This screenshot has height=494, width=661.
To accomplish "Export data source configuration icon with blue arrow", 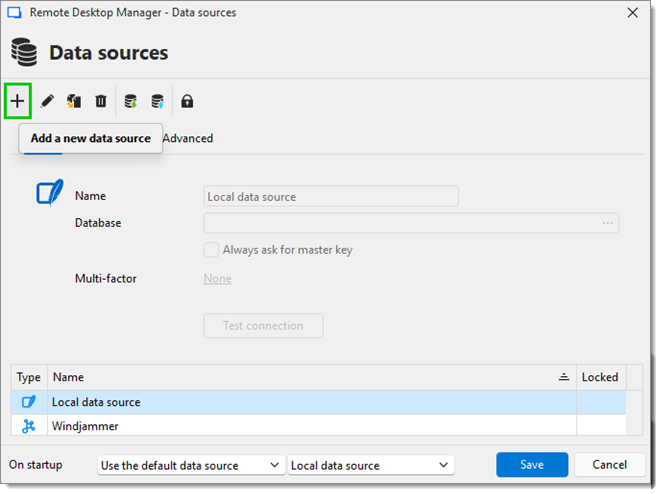I will (x=157, y=101).
